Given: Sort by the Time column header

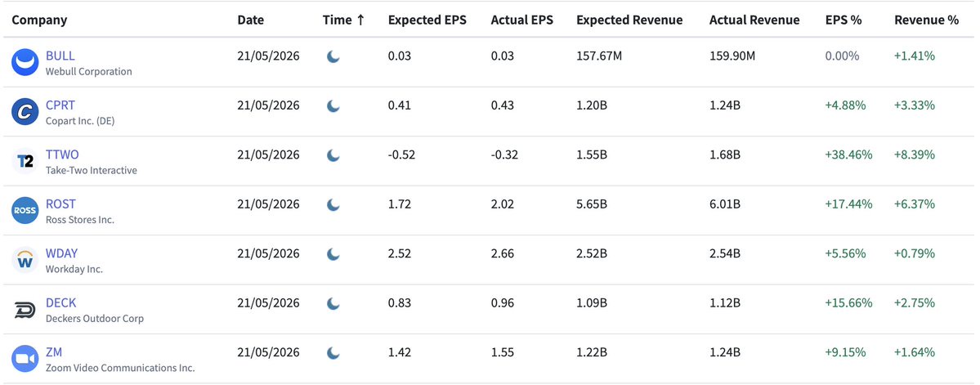Looking at the screenshot, I should click(344, 20).
